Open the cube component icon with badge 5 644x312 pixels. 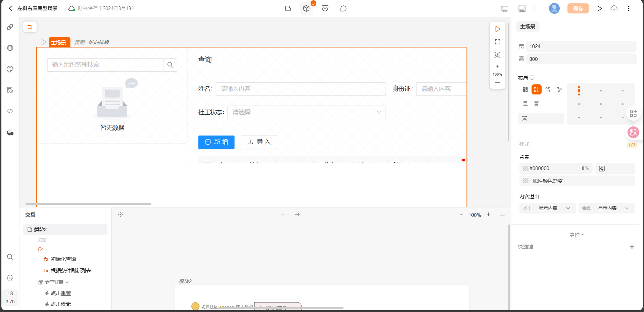click(306, 8)
